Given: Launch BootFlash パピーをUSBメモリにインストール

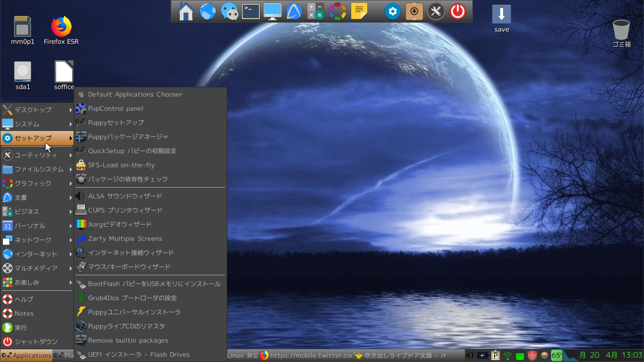Looking at the screenshot, I should pyautogui.click(x=150, y=284).
